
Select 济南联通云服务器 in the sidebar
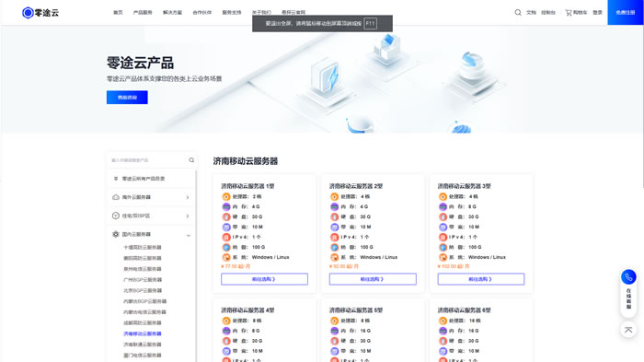point(143,344)
